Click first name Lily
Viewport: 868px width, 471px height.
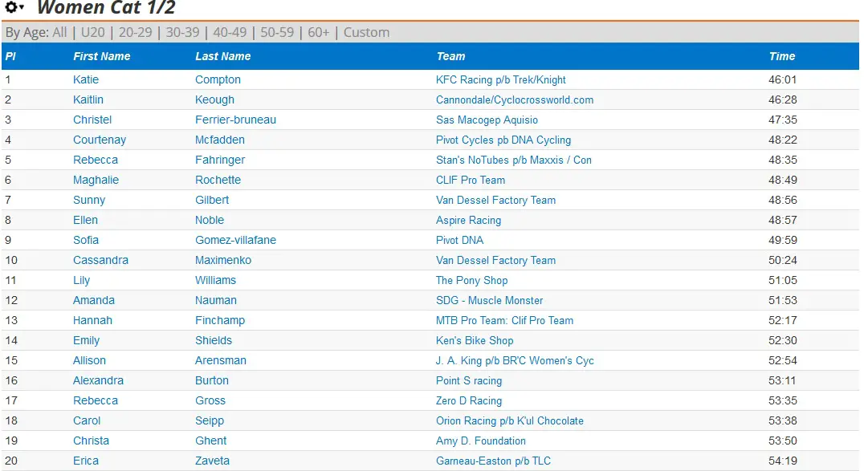[81, 280]
